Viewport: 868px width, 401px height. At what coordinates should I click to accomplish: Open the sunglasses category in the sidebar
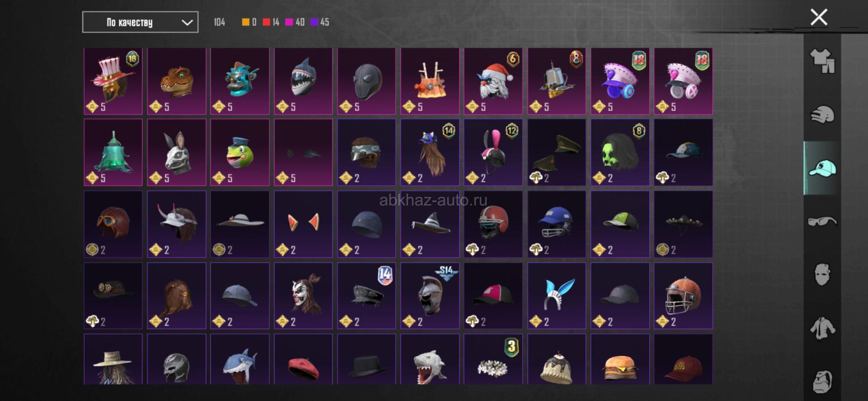click(x=822, y=221)
